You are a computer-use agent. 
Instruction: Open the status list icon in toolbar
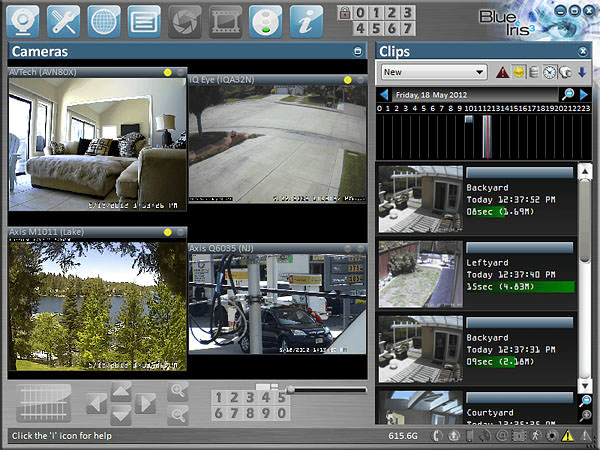click(x=145, y=20)
